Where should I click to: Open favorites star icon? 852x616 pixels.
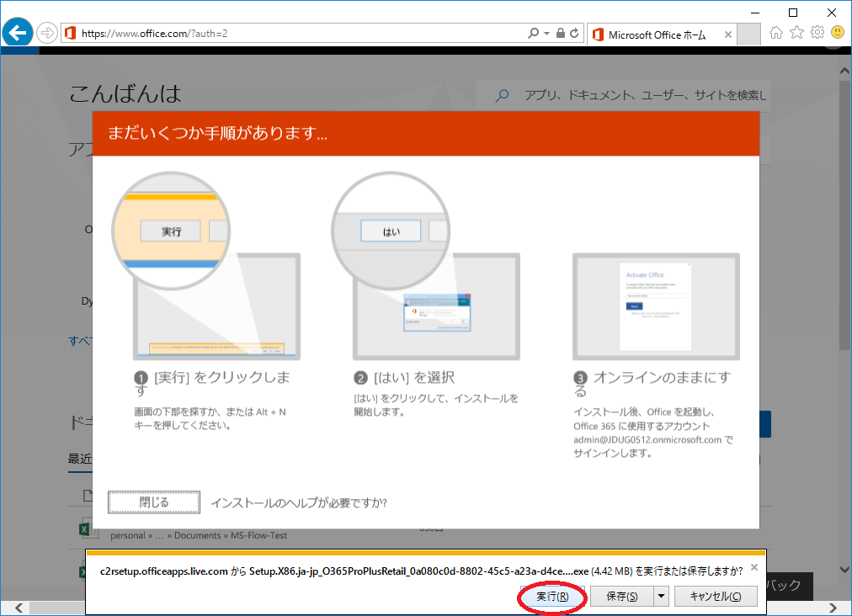point(796,33)
